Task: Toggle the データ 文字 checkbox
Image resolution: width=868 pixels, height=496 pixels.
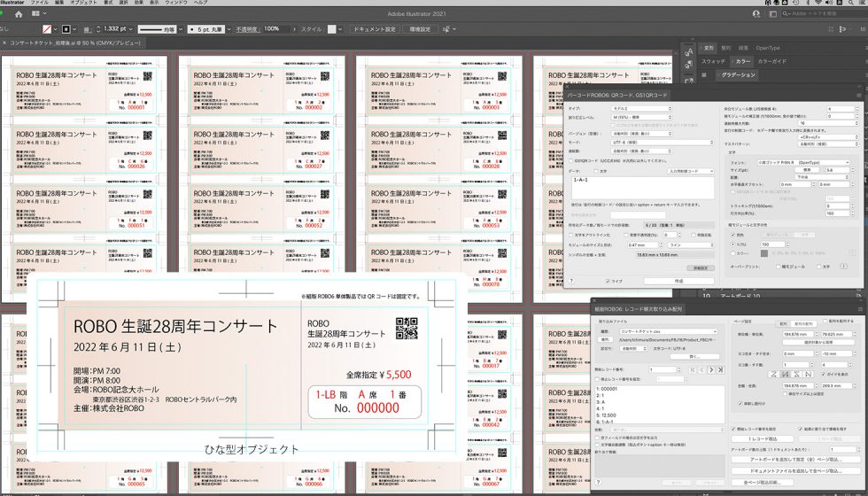Action: pos(596,172)
